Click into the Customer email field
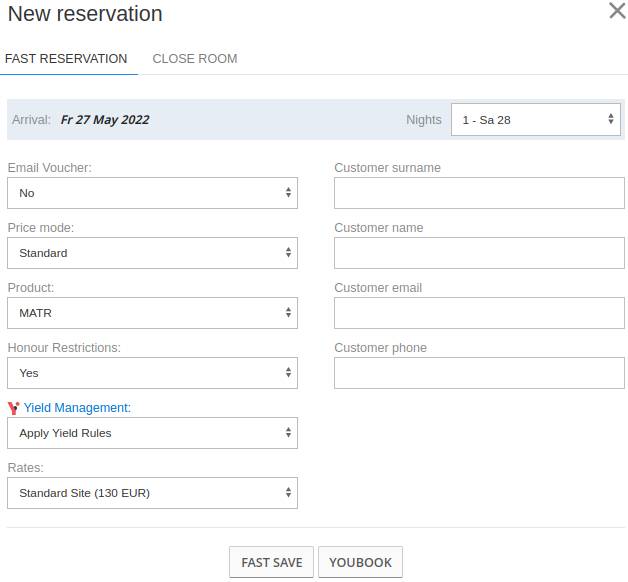The width and height of the screenshot is (628, 582). click(x=479, y=313)
